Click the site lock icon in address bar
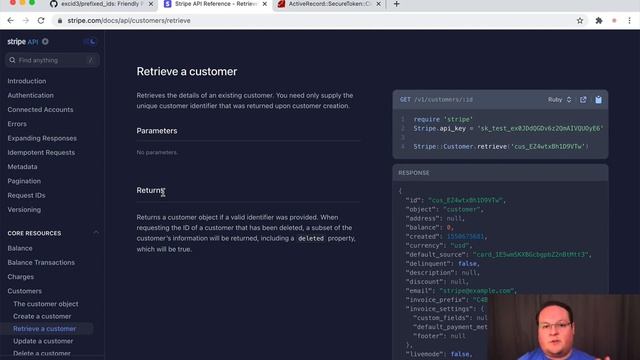640x360 pixels. 60,20
